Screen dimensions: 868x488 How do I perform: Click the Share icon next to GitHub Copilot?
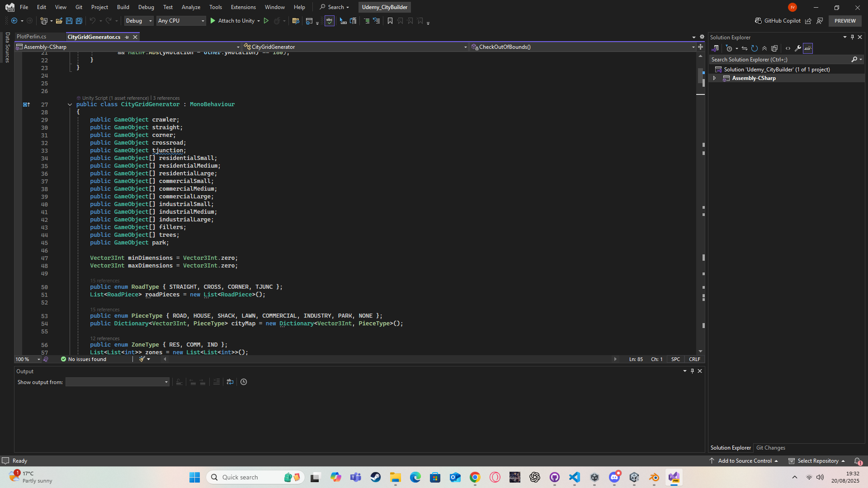[808, 21]
